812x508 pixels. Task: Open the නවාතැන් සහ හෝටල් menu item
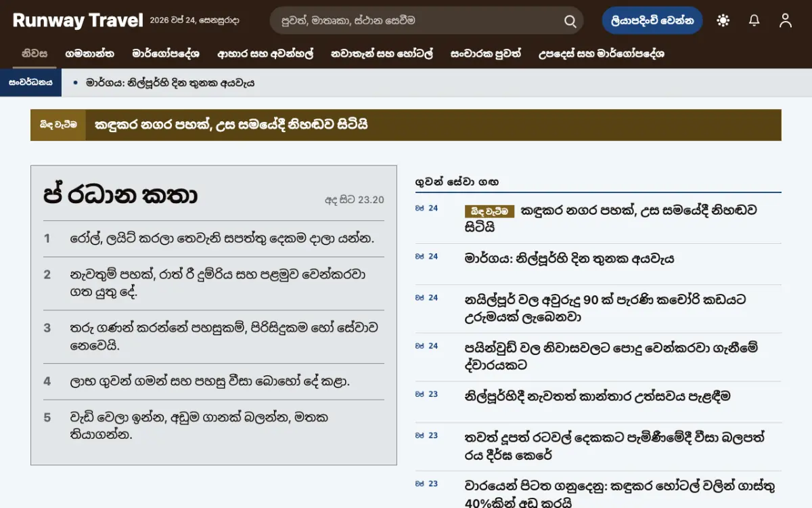pos(382,54)
